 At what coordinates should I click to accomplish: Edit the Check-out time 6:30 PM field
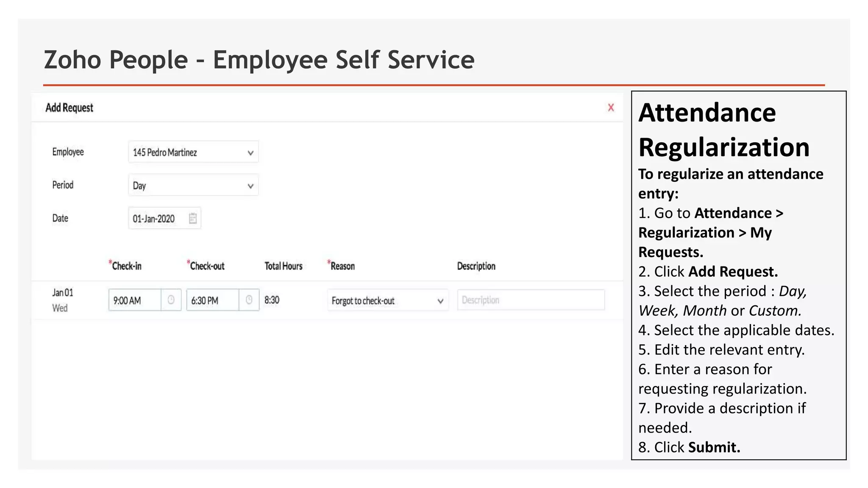point(213,300)
